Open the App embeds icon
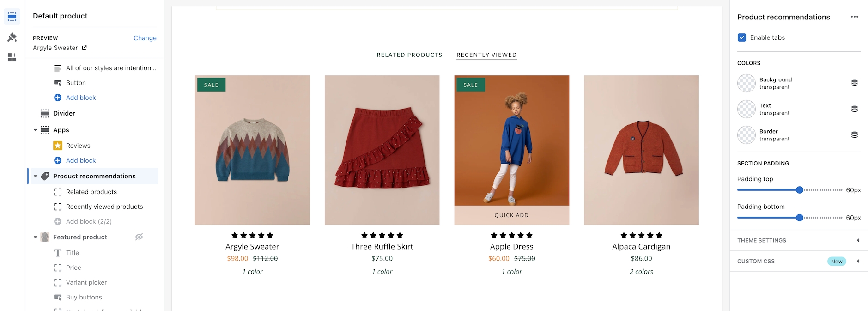Image resolution: width=868 pixels, height=311 pixels. pyautogui.click(x=12, y=57)
